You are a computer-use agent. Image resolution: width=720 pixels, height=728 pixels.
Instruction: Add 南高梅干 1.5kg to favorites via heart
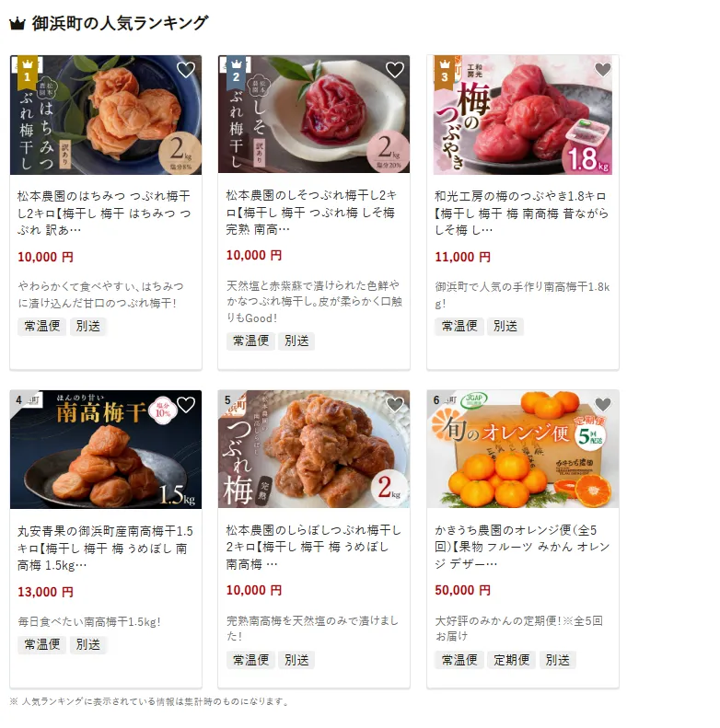[186, 405]
